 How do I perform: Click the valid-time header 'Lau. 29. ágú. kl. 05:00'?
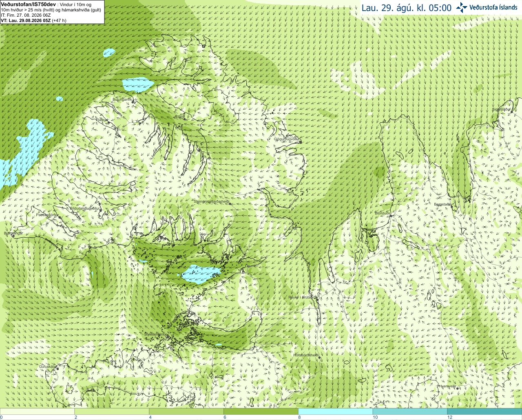(x=407, y=8)
